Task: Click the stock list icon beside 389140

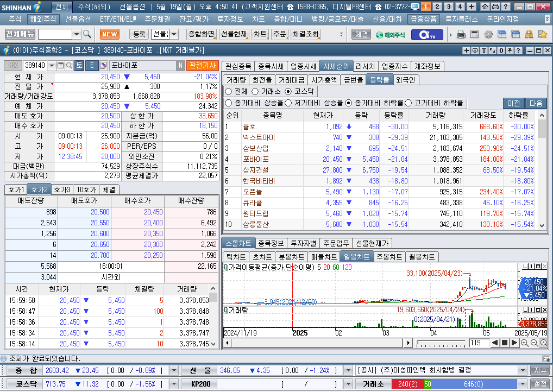Action: 60,66
